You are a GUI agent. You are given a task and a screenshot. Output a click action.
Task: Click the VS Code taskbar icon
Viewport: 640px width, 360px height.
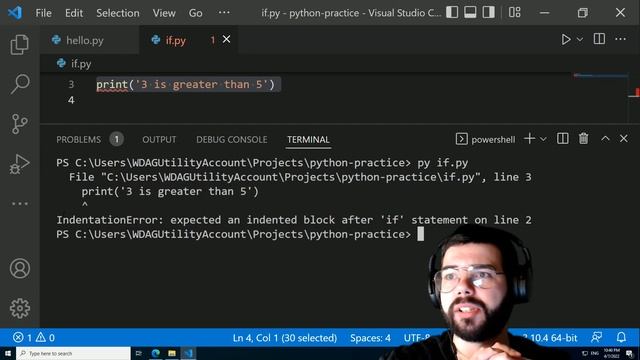point(188,353)
